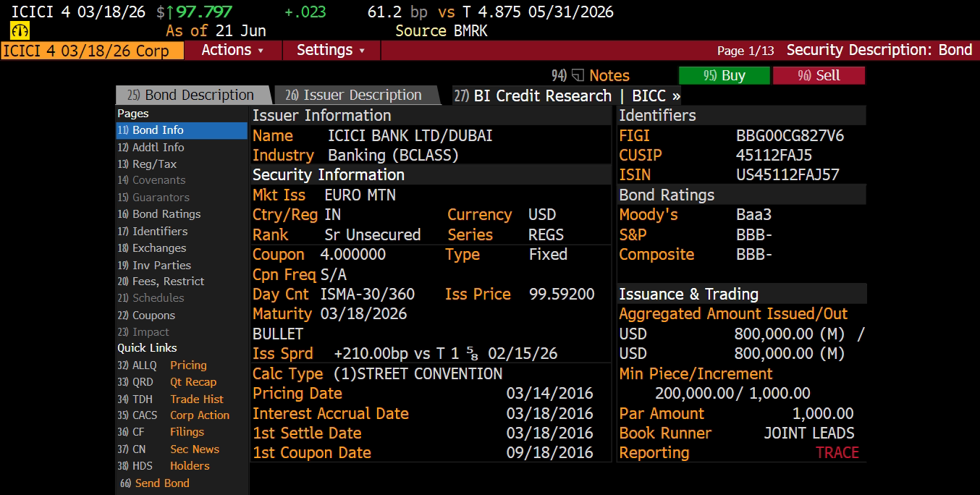
Task: Click the Pricing Date 03/14/2016
Action: [x=549, y=394]
